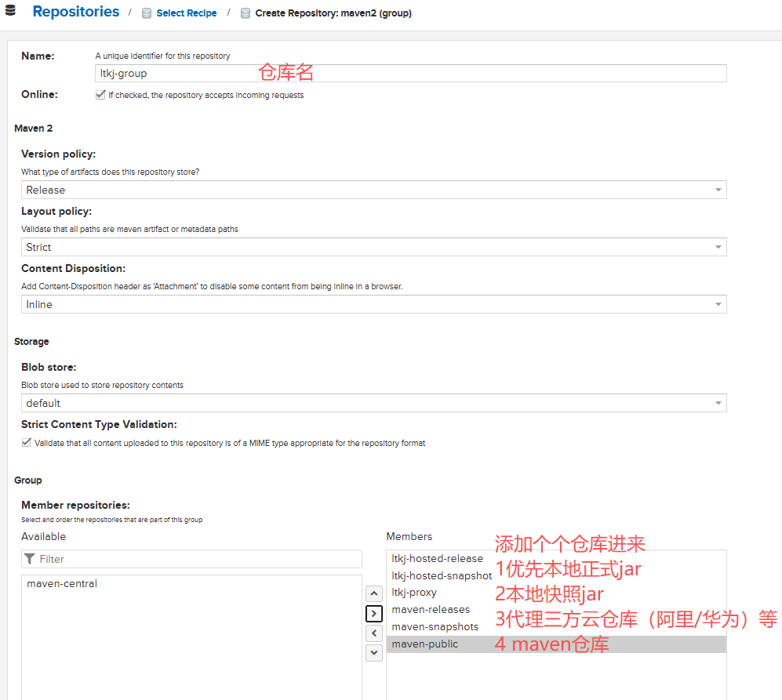782x700 pixels.
Task: Move selected member down with down arrow
Action: click(x=374, y=653)
